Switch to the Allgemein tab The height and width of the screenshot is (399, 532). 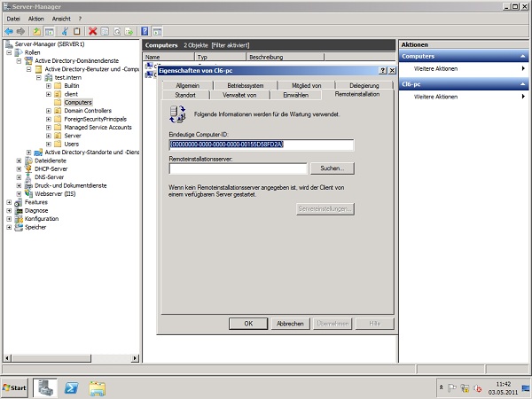188,85
